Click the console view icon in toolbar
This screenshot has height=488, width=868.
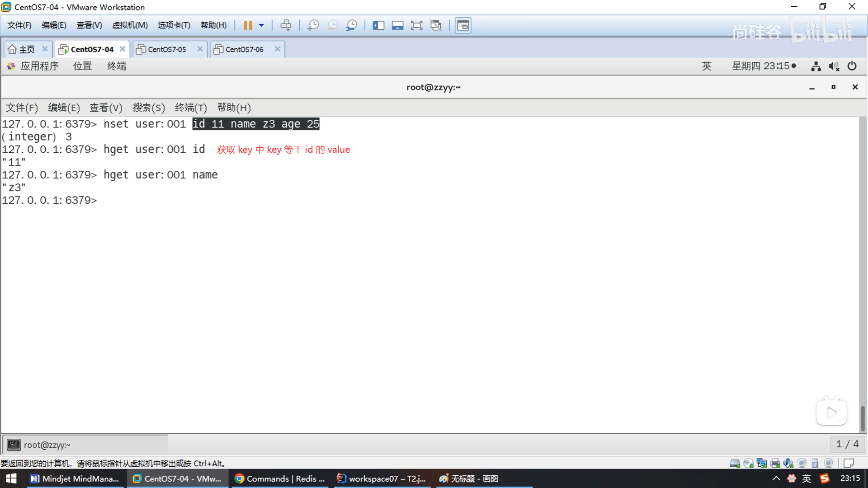463,25
